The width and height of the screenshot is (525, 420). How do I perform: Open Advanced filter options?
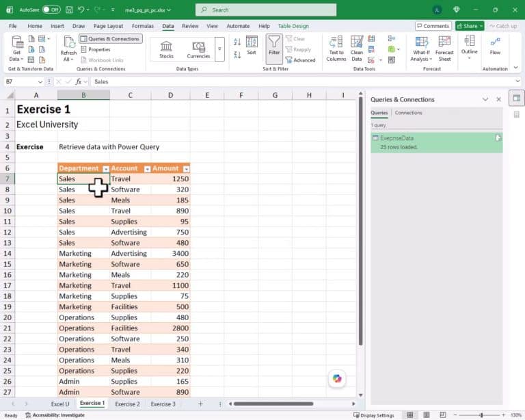[x=301, y=60]
